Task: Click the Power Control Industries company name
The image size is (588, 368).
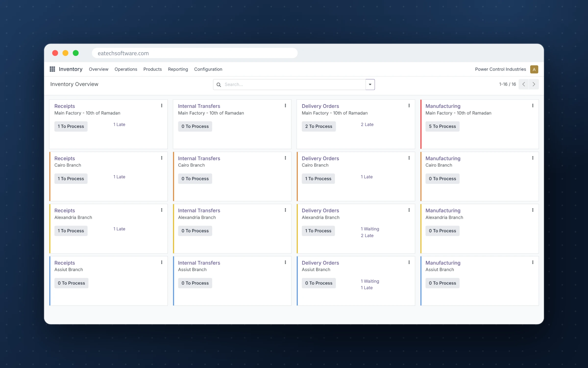Action: pyautogui.click(x=501, y=69)
